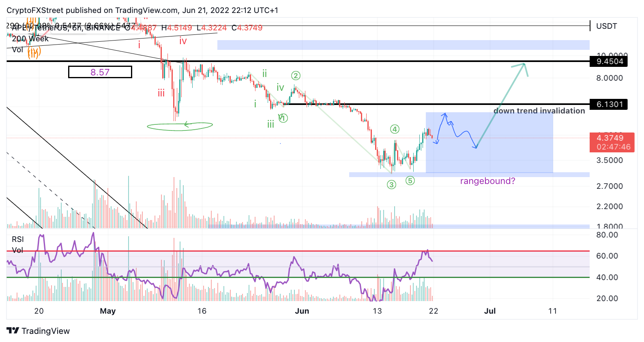This screenshot has height=342, width=644.
Task: Click the 'rangebound?' purple text
Action: pyautogui.click(x=487, y=181)
